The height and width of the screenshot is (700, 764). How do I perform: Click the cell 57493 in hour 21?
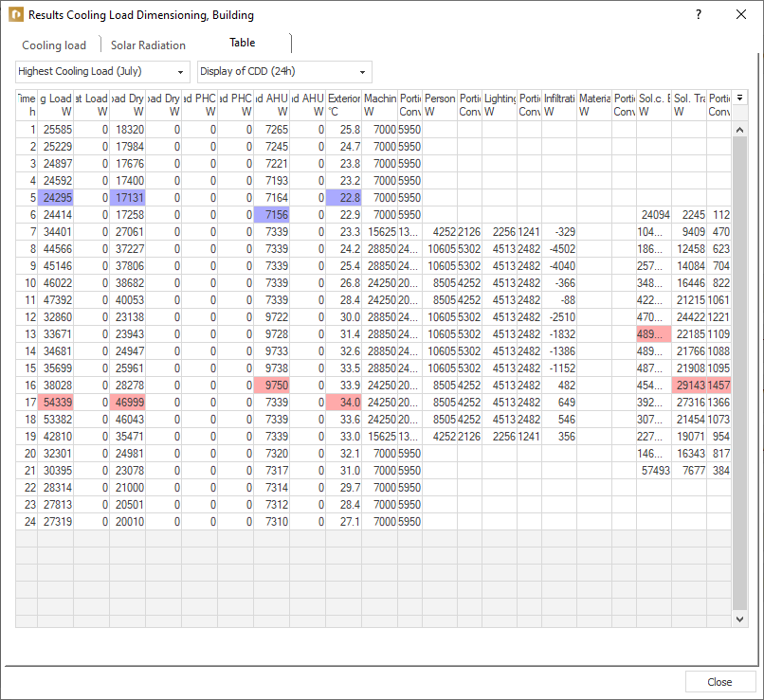pos(654,471)
